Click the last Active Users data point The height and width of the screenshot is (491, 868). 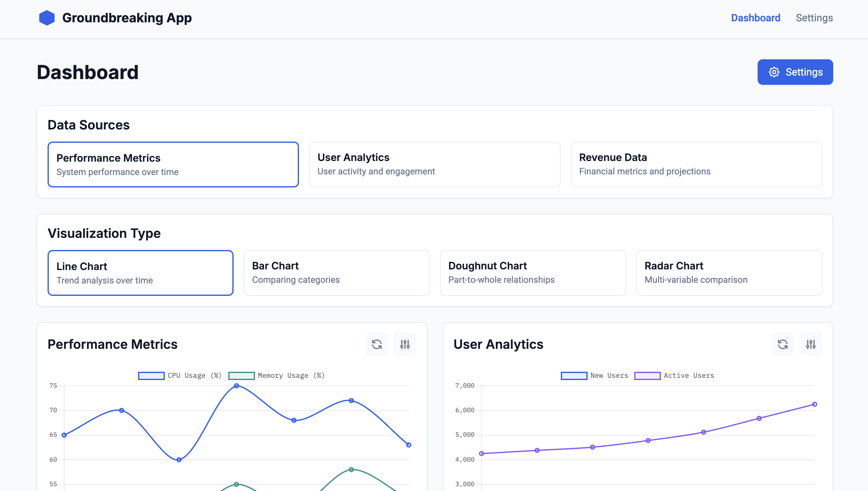coord(814,404)
